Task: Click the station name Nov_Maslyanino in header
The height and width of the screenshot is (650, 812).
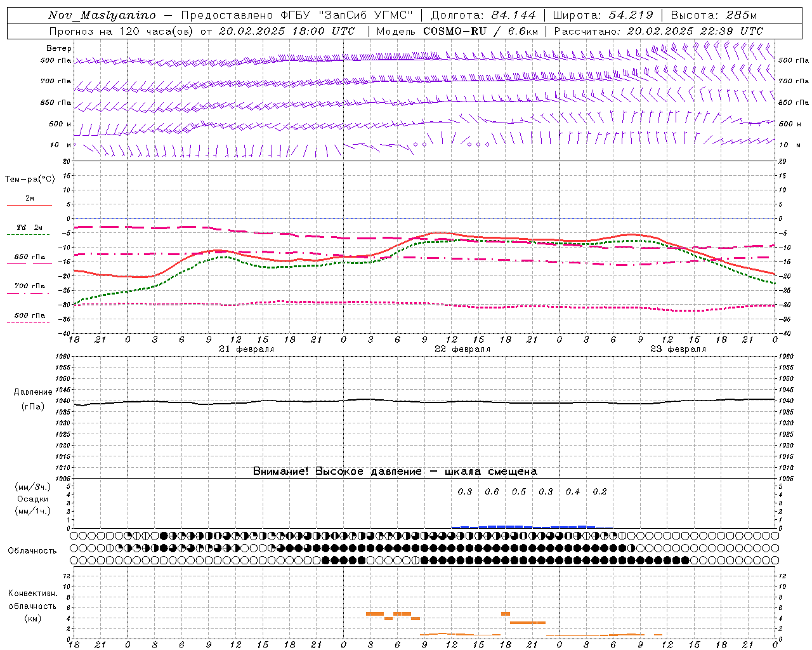Action: [101, 15]
